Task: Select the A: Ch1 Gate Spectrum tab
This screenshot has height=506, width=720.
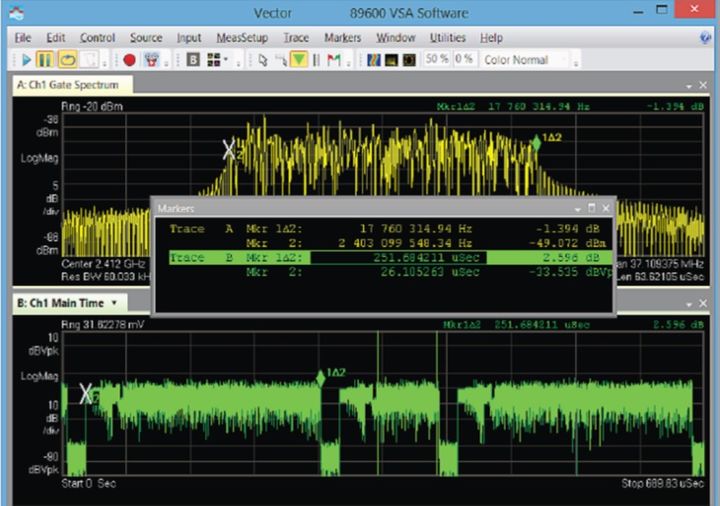Action: pyautogui.click(x=68, y=85)
